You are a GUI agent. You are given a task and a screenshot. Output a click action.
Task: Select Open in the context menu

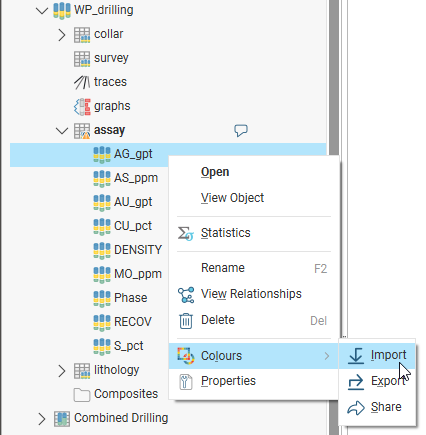(x=215, y=172)
